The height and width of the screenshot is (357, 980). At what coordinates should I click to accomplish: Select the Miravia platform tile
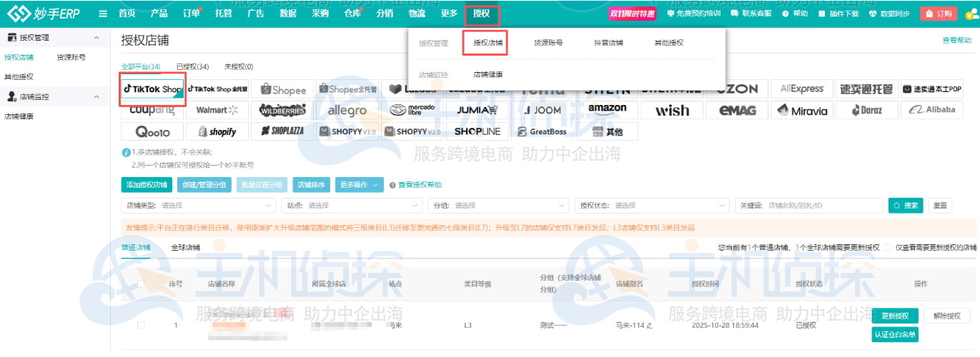point(802,110)
